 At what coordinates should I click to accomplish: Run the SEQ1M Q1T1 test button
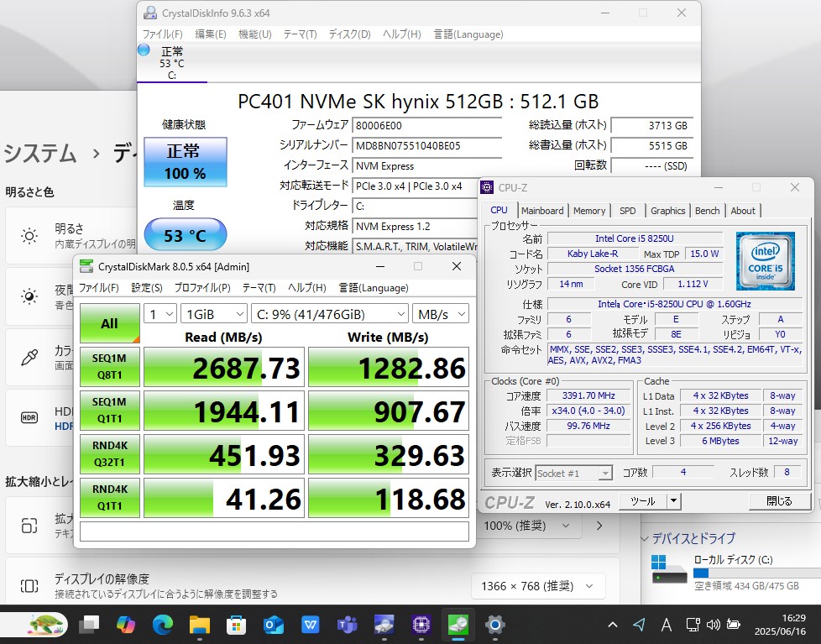(x=109, y=410)
